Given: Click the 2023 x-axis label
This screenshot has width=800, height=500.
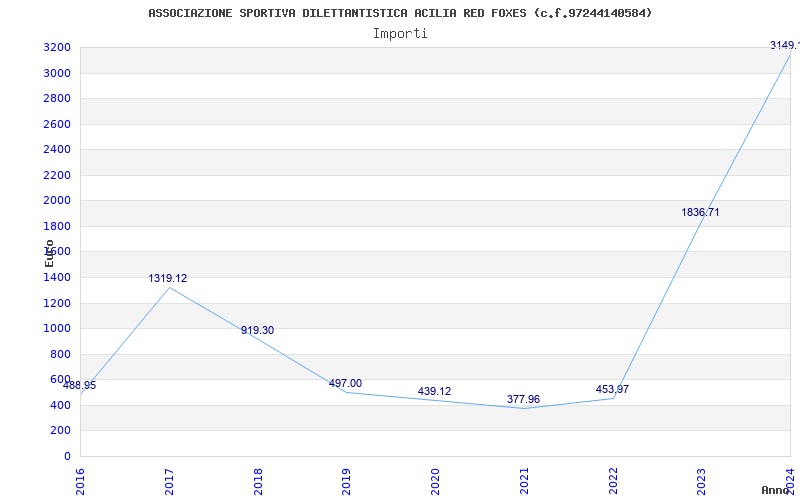Looking at the screenshot, I should tap(702, 482).
